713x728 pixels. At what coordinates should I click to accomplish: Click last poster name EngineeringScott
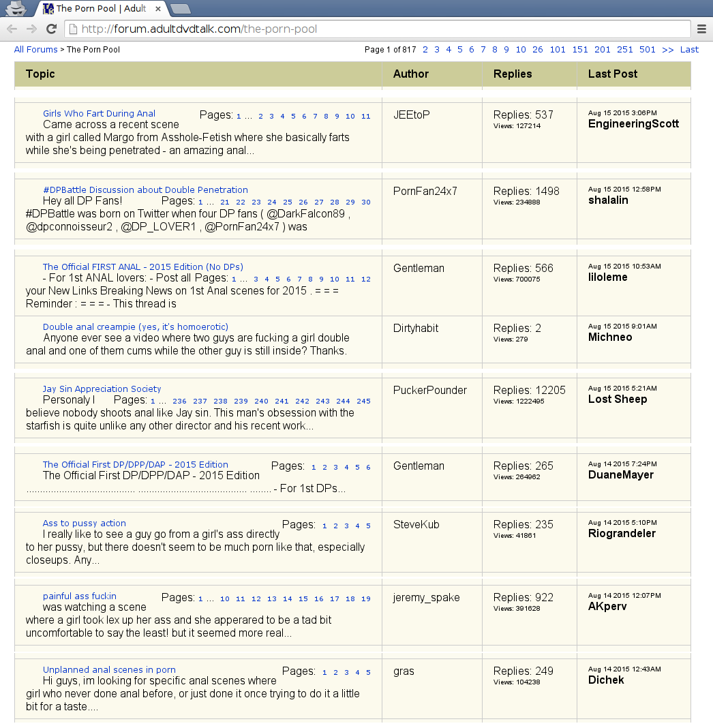tap(633, 123)
